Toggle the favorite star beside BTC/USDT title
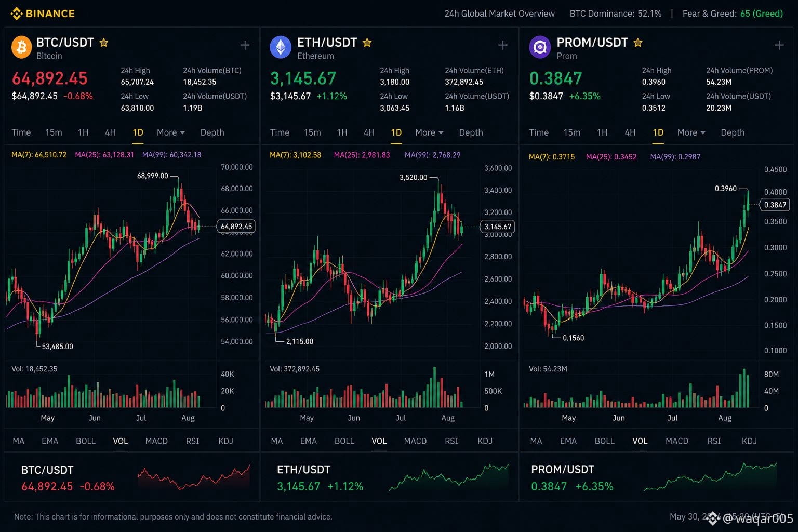 [104, 43]
